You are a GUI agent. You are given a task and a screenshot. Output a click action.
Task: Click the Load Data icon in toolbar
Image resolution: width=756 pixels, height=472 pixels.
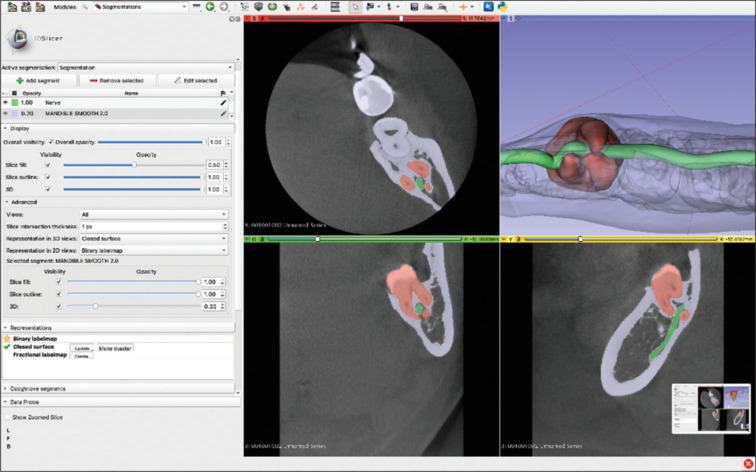coord(8,7)
